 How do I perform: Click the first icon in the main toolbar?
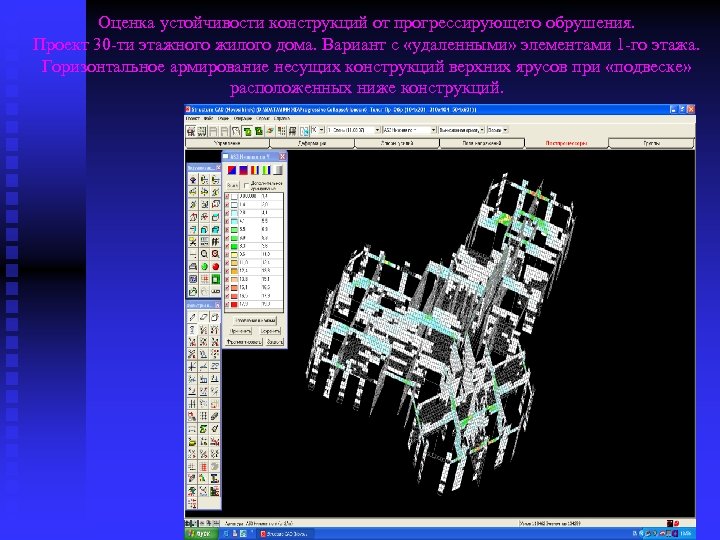[x=191, y=131]
